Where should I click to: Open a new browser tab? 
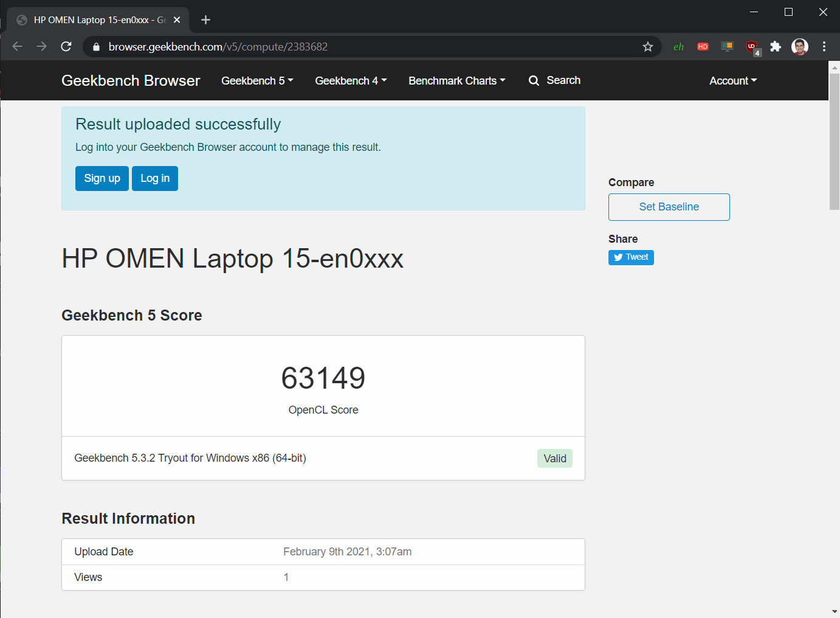click(205, 20)
